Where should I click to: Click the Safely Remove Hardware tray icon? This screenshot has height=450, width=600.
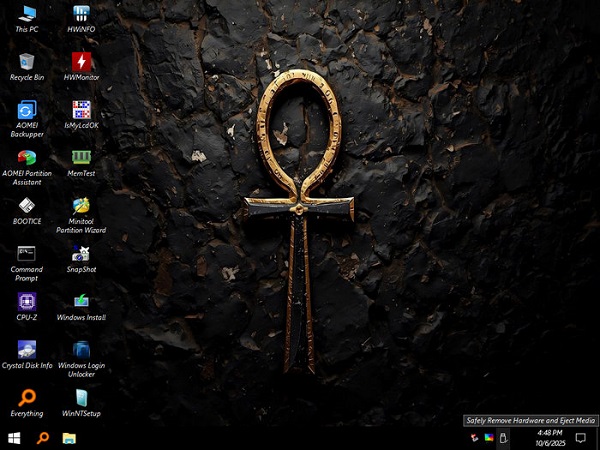(504, 438)
